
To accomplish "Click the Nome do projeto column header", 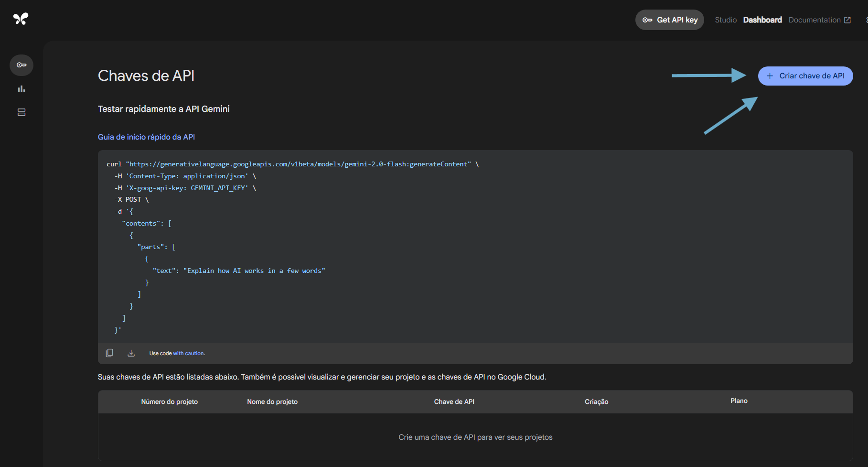I will coord(272,402).
